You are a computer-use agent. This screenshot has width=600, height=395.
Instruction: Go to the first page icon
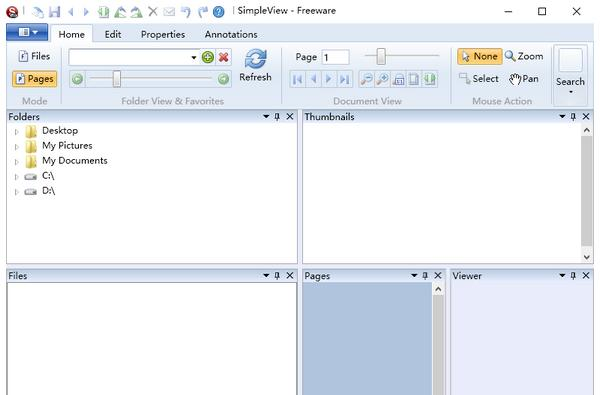(297, 79)
